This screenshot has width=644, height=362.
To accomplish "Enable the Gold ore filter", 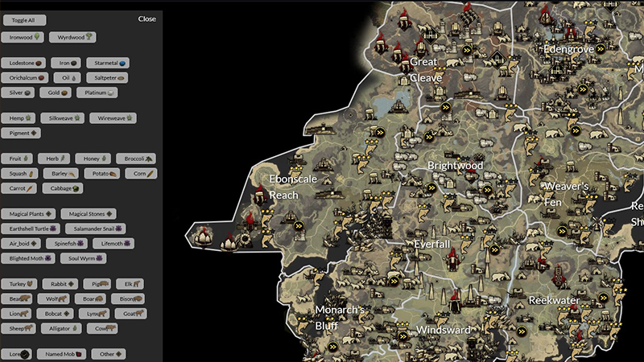I will 56,93.
